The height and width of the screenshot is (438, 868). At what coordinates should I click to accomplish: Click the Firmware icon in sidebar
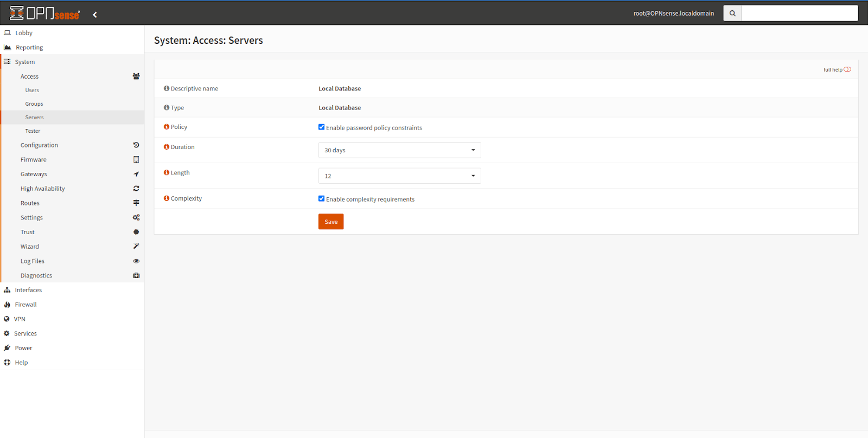[136, 159]
